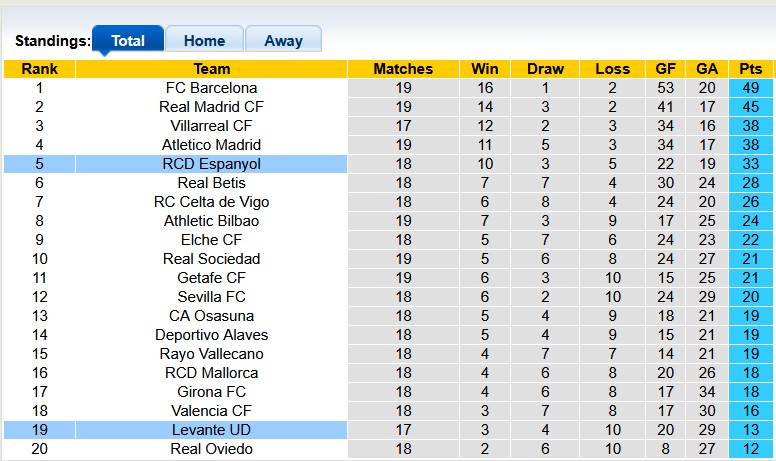
Task: Open the highlighted RCD Espanyol row
Action: pos(212,164)
